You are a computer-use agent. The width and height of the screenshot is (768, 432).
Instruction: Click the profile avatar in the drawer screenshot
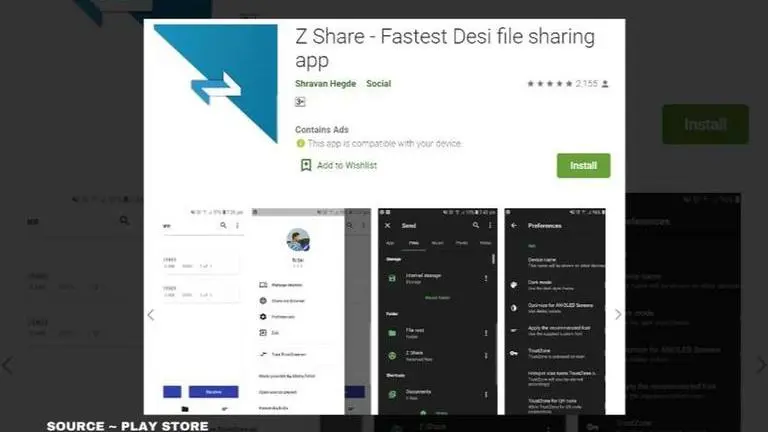pos(298,240)
